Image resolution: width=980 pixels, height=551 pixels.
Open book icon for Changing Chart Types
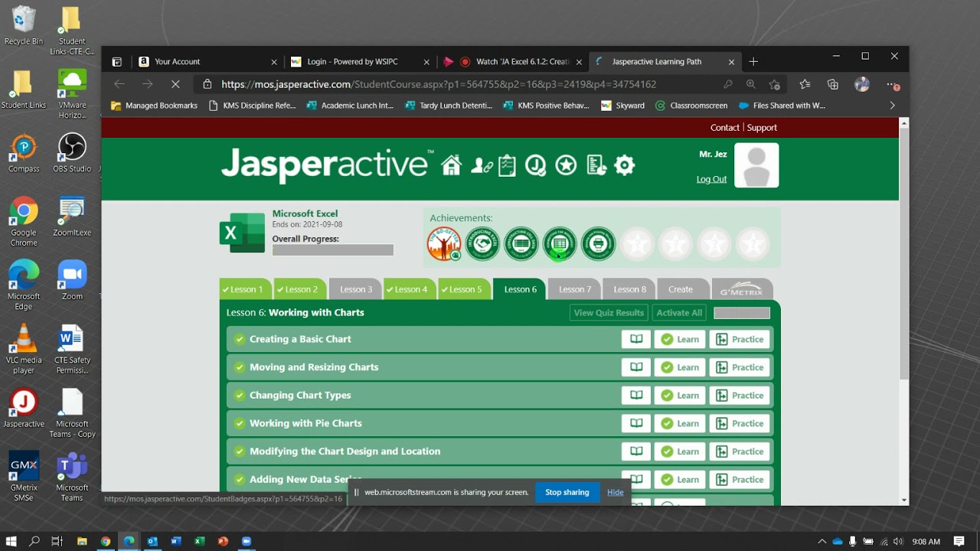636,395
